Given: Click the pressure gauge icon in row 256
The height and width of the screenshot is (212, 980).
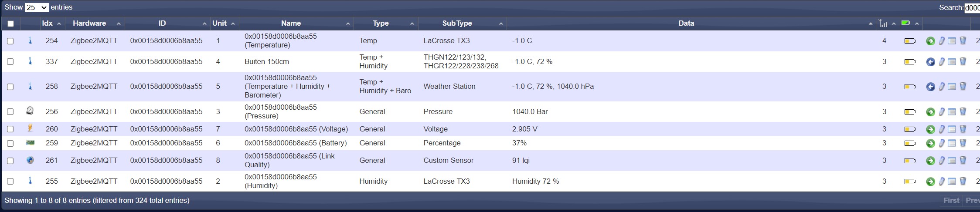Looking at the screenshot, I should point(30,111).
